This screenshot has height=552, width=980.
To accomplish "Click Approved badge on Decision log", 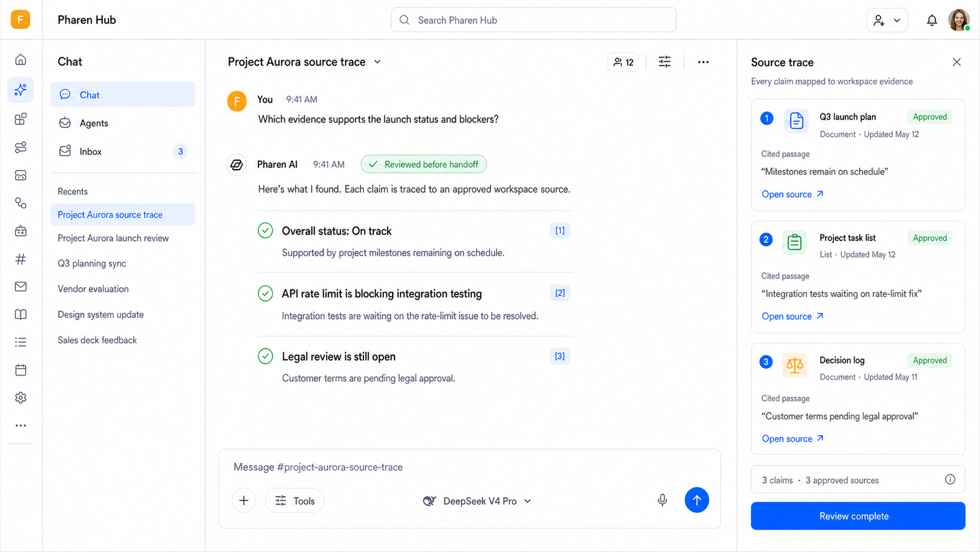I will 930,360.
